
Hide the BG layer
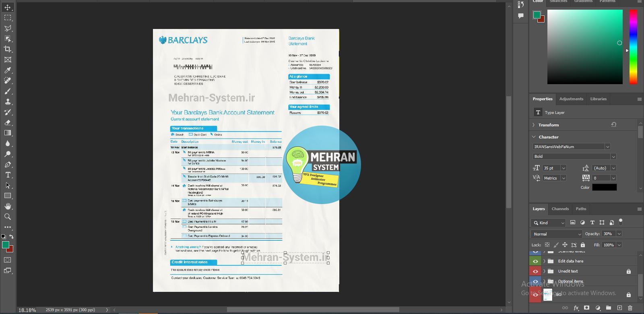pos(535,295)
